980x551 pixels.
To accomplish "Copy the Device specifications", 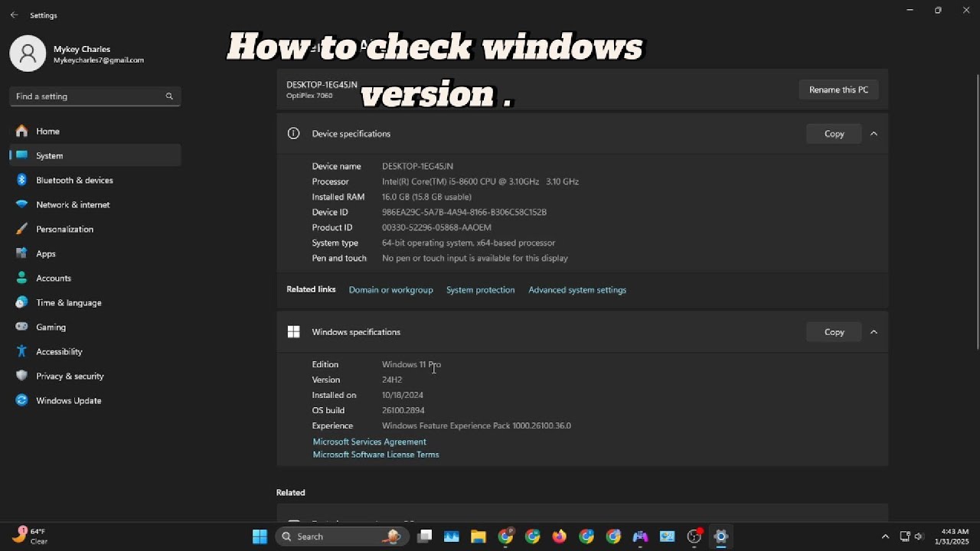I will (834, 133).
